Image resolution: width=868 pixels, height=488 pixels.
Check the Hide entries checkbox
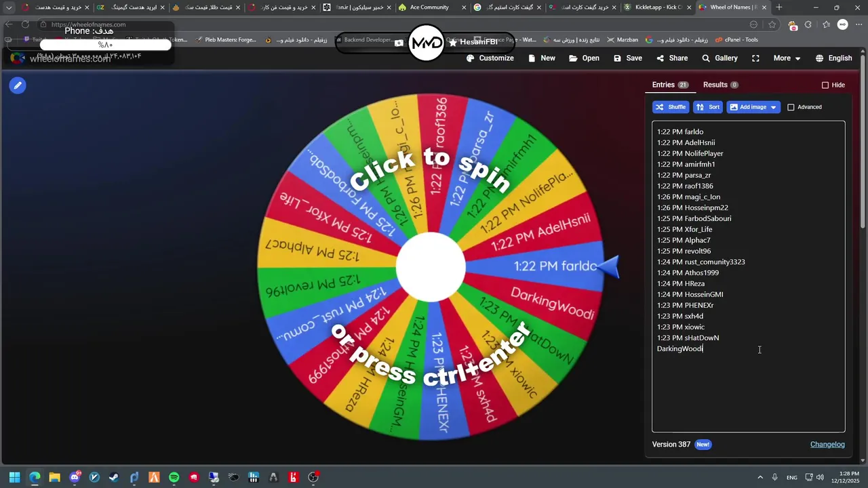coord(825,85)
